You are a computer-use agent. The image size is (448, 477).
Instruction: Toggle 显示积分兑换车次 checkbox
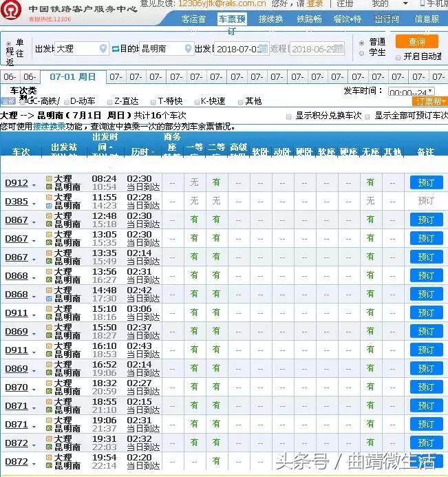(289, 116)
